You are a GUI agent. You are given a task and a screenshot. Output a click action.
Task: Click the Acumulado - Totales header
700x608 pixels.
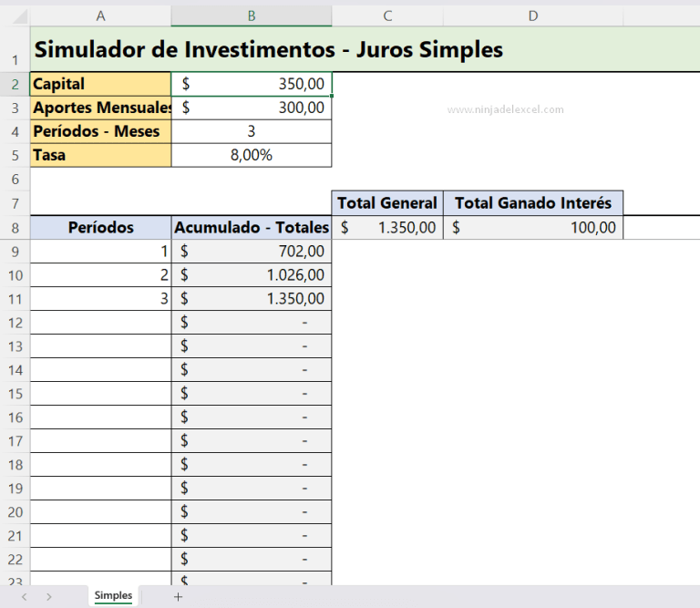pos(252,228)
